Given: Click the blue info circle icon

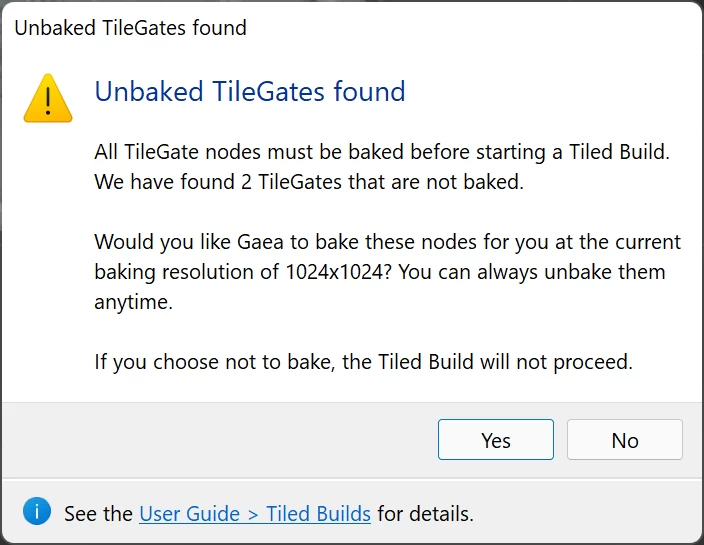Looking at the screenshot, I should [x=37, y=511].
